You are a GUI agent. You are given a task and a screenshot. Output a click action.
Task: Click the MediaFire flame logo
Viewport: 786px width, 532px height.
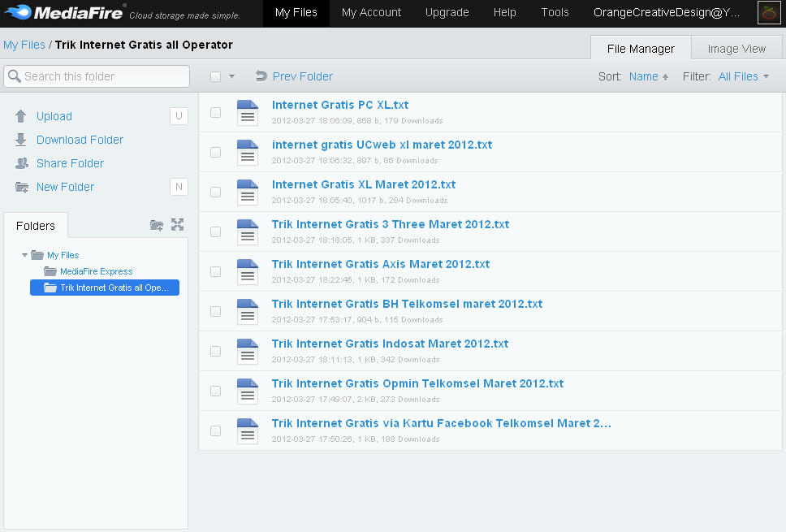[x=18, y=11]
